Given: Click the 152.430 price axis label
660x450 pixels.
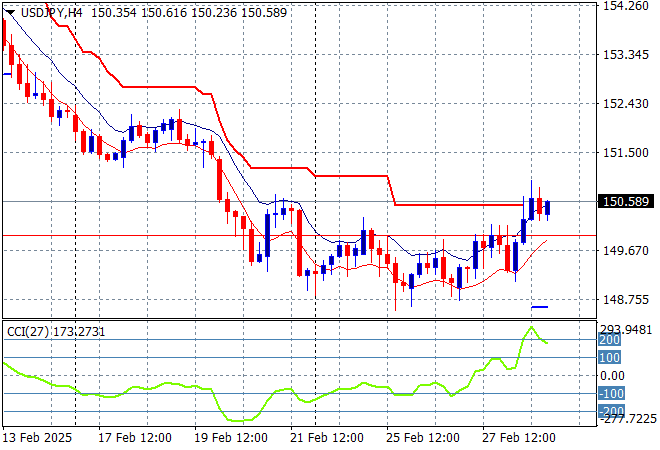Looking at the screenshot, I should 624,103.
